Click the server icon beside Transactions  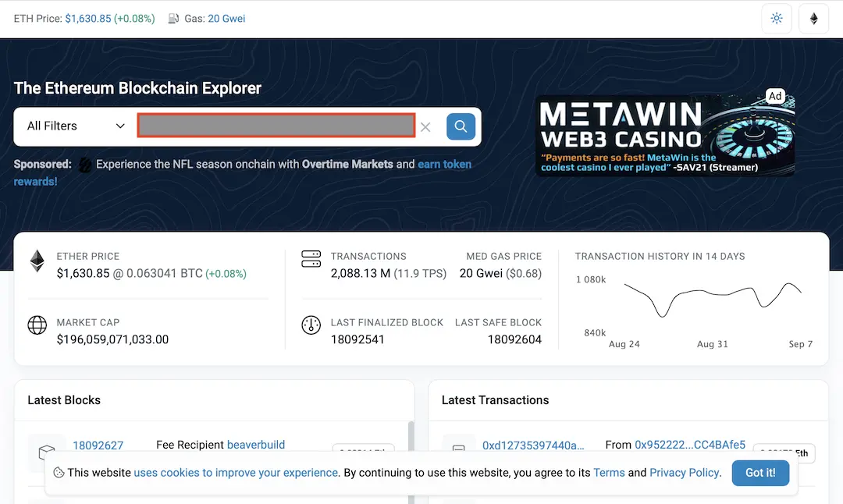point(311,259)
